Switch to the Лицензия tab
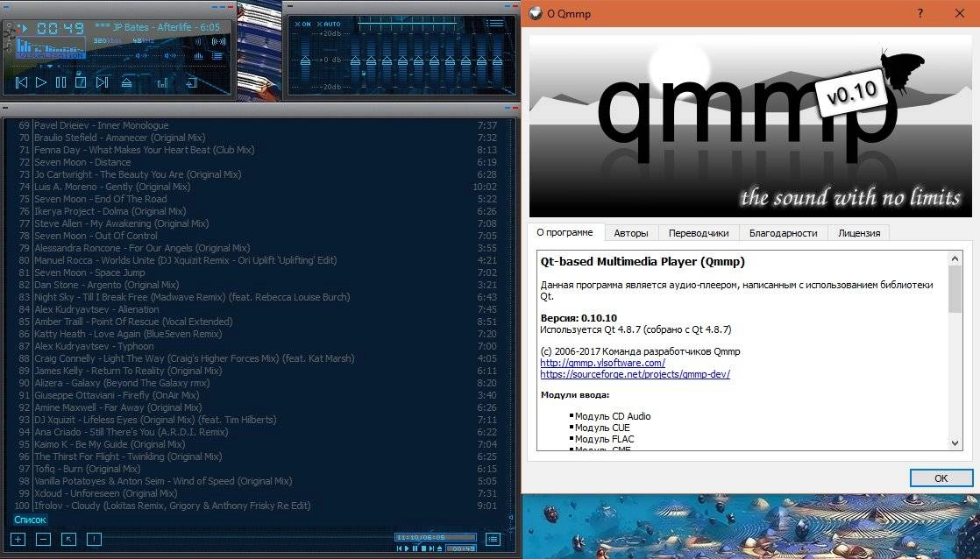This screenshot has height=559, width=980. (859, 233)
